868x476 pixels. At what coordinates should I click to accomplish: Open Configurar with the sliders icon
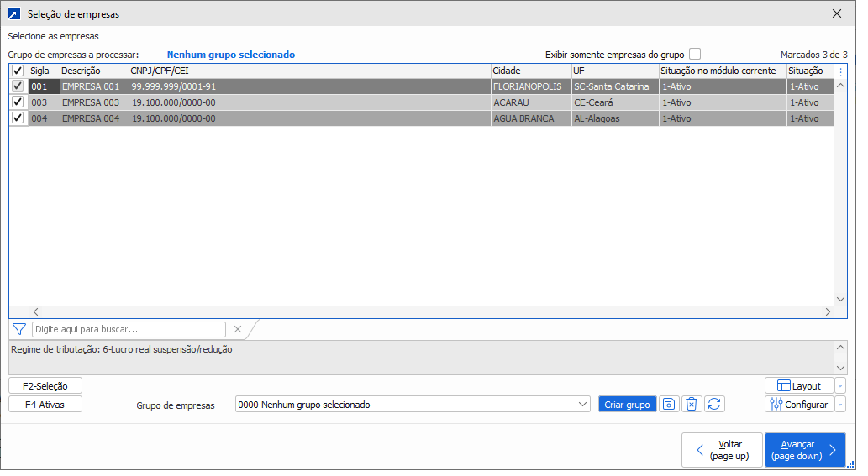coord(798,404)
